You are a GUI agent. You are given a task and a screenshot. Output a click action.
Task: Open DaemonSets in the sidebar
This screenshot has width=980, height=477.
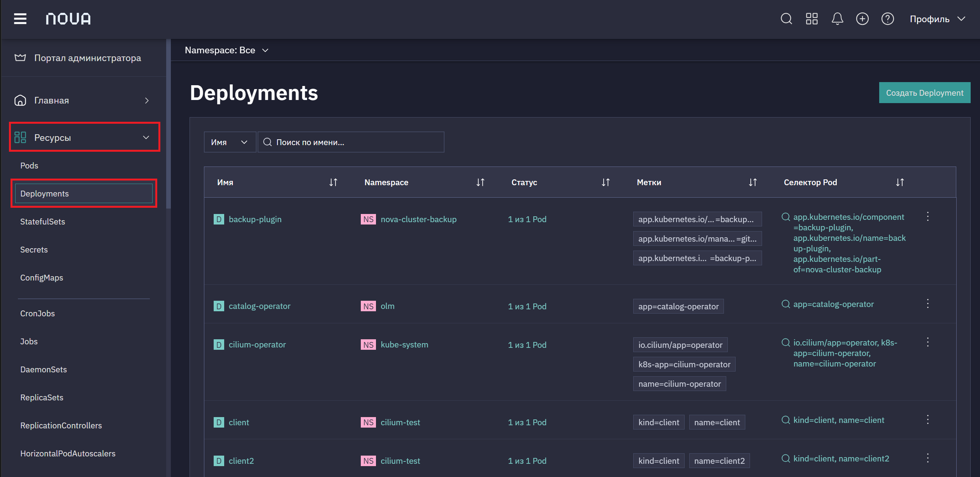(44, 369)
